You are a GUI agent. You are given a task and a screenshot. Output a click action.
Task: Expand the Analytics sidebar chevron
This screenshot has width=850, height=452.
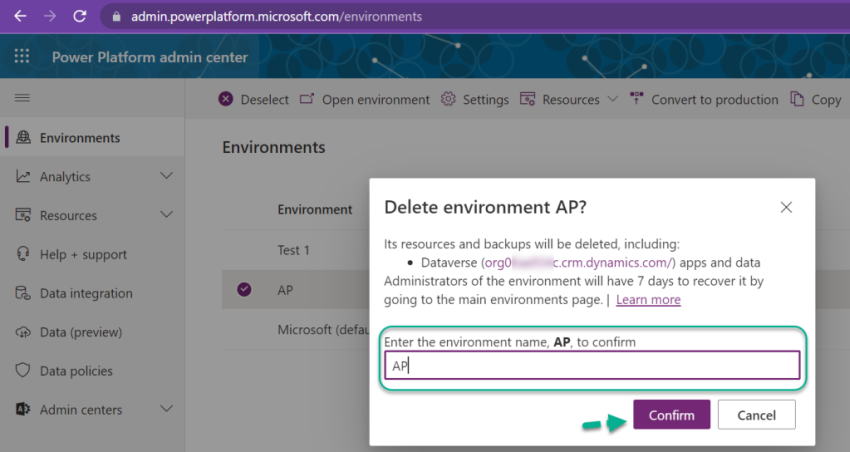166,176
